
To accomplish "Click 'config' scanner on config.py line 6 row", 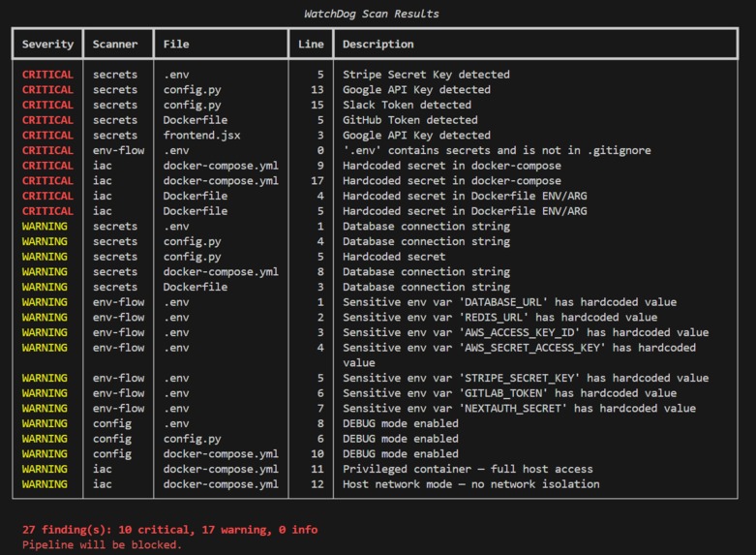I will tap(112, 438).
